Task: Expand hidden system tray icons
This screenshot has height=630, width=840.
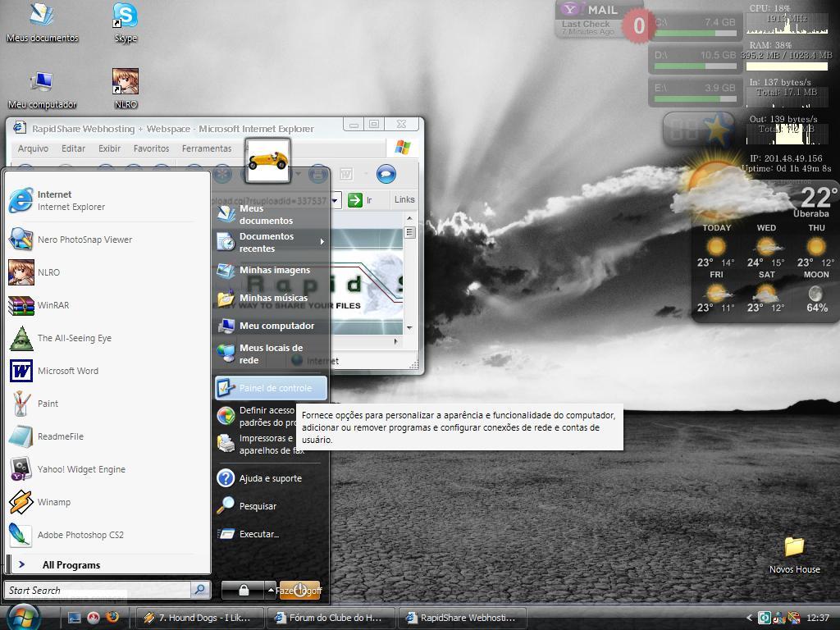Action: 749,618
